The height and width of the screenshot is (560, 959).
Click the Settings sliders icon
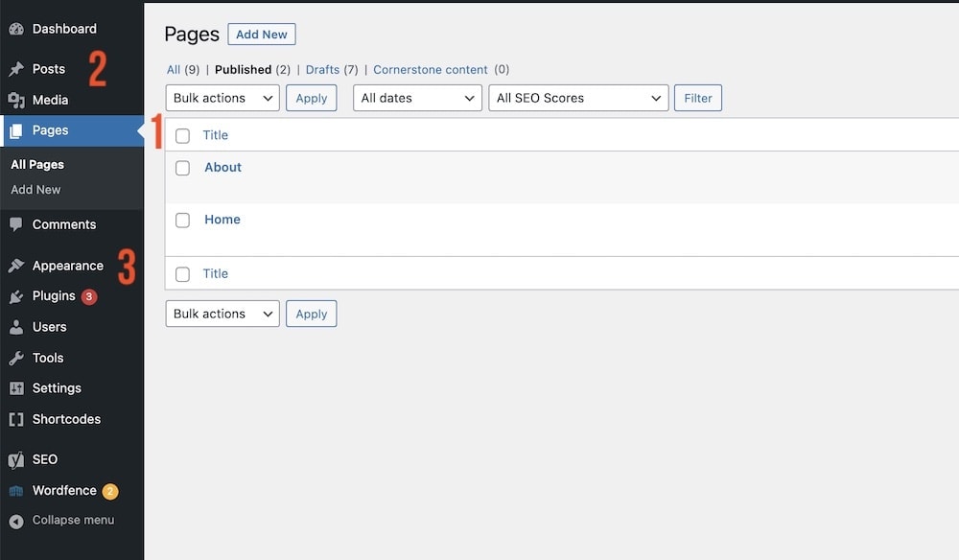[x=16, y=388]
